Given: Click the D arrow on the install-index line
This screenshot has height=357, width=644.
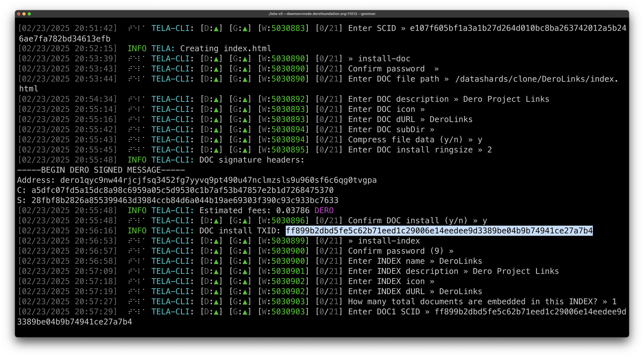Looking at the screenshot, I should (x=216, y=240).
